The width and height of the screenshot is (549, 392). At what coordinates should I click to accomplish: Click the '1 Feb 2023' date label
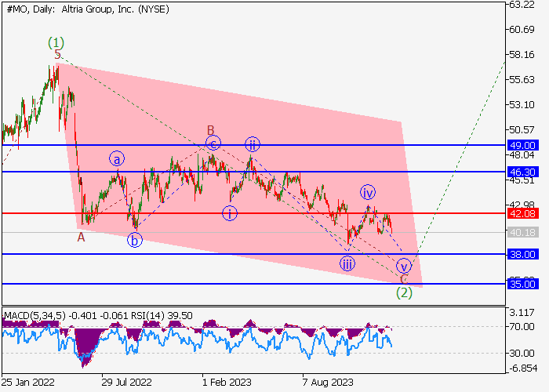pos(227,382)
